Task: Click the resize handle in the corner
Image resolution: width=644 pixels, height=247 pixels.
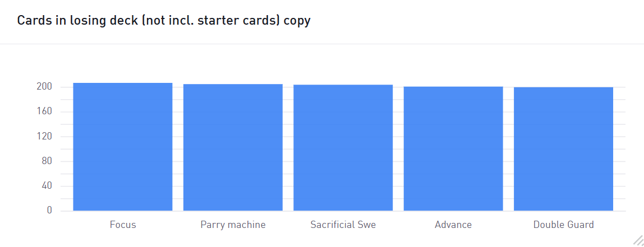Action: click(x=638, y=240)
